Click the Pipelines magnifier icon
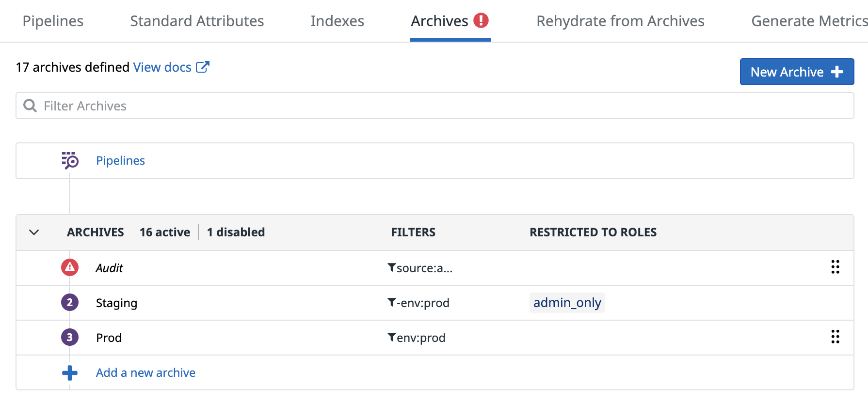The image size is (868, 402). pos(70,160)
